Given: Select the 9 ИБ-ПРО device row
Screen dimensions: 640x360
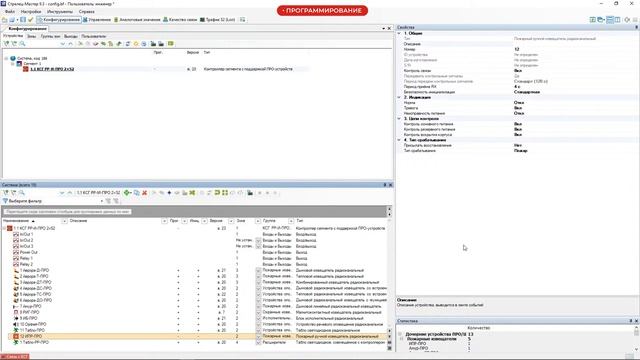Looking at the screenshot, I should [x=198, y=318].
